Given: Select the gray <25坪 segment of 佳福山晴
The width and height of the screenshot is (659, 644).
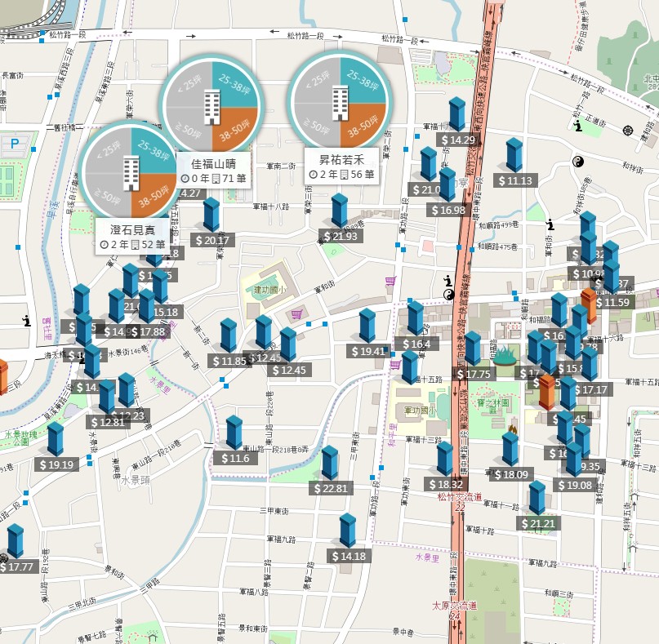Looking at the screenshot, I should coord(189,84).
